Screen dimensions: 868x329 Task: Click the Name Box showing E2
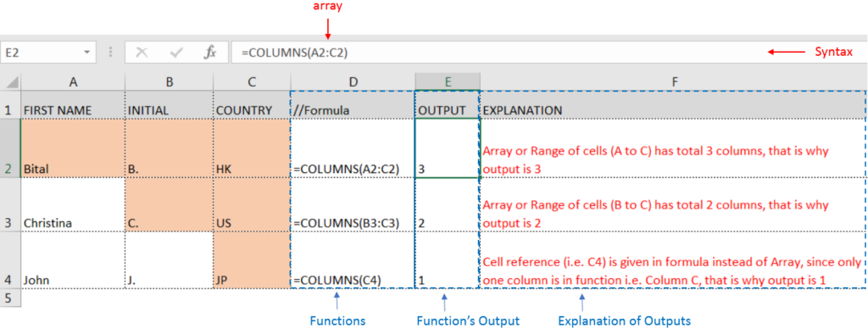(47, 53)
